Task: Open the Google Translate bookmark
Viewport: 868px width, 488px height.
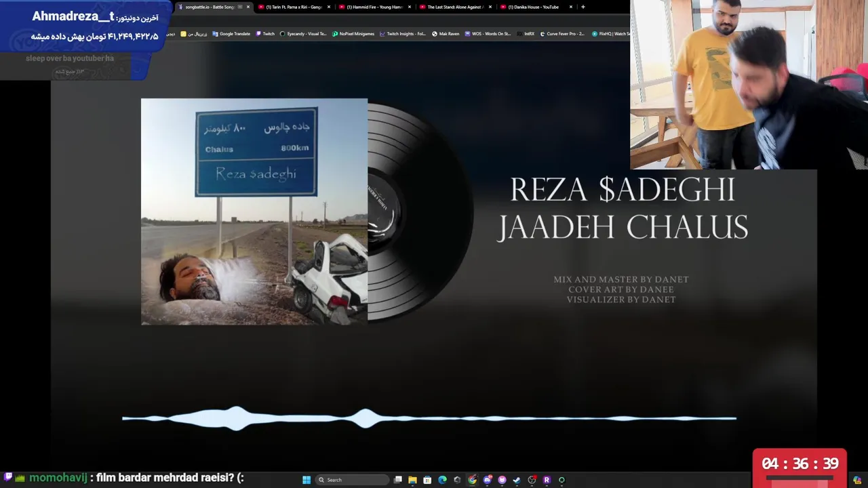Action: point(231,34)
